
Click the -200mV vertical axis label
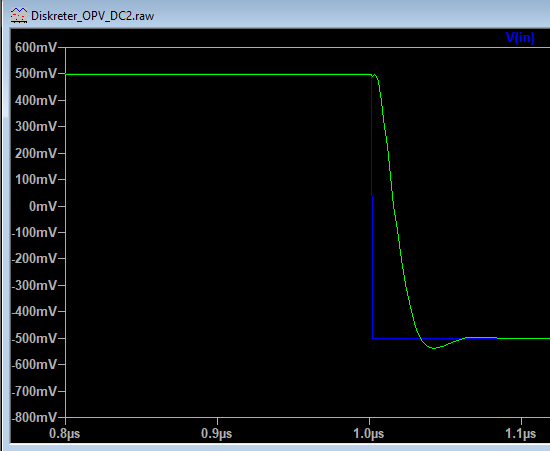click(34, 259)
